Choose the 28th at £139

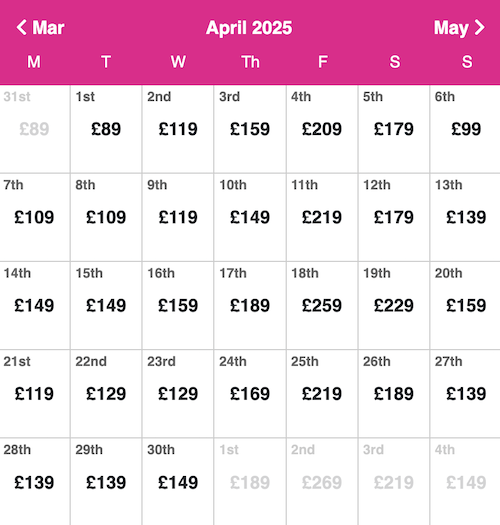pyautogui.click(x=35, y=482)
